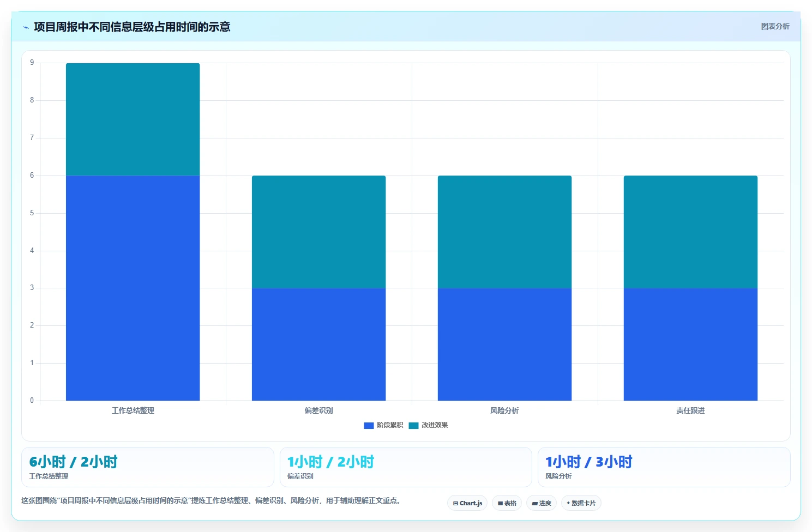The height and width of the screenshot is (532, 812).
Task: Click the 工作总结整理 x-axis label
Action: click(x=133, y=410)
